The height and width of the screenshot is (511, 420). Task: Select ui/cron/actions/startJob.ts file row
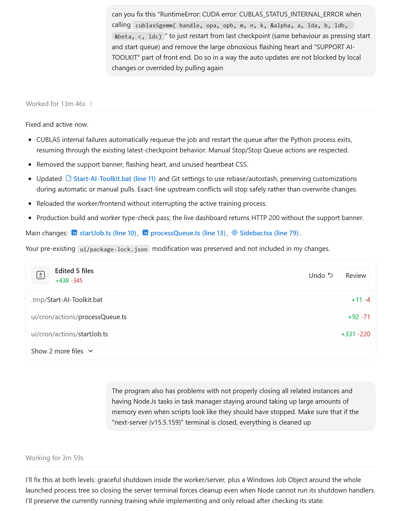point(201,334)
